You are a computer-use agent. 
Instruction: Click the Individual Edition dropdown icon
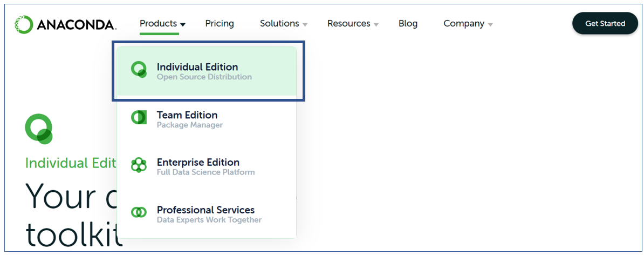[139, 70]
